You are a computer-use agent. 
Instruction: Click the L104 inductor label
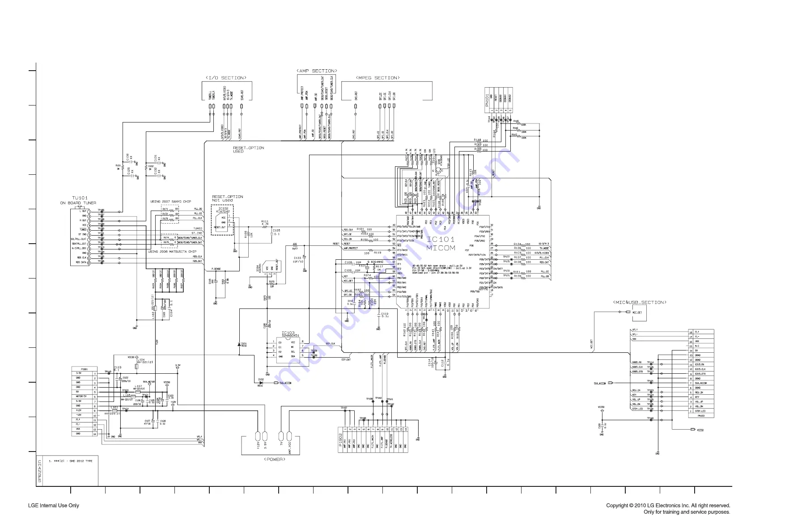tap(141, 359)
